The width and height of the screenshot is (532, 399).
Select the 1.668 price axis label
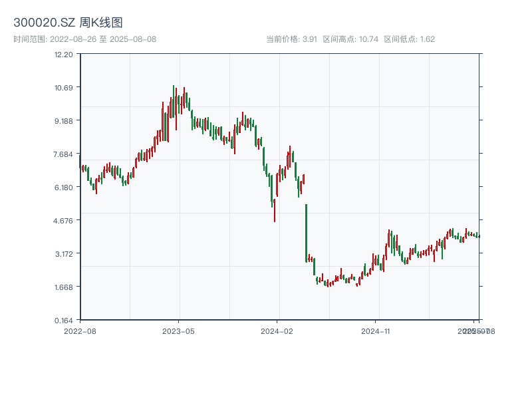pyautogui.click(x=64, y=287)
